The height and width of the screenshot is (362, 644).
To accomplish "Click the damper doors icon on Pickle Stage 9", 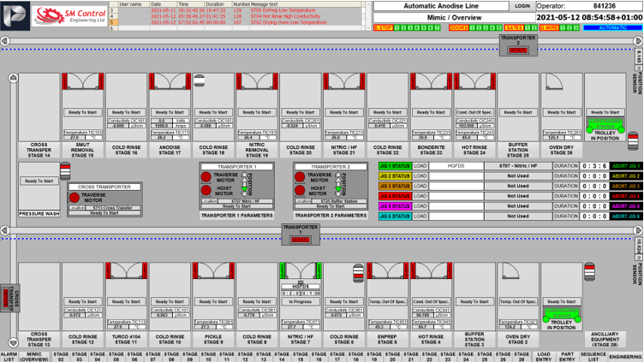I will (x=213, y=271).
